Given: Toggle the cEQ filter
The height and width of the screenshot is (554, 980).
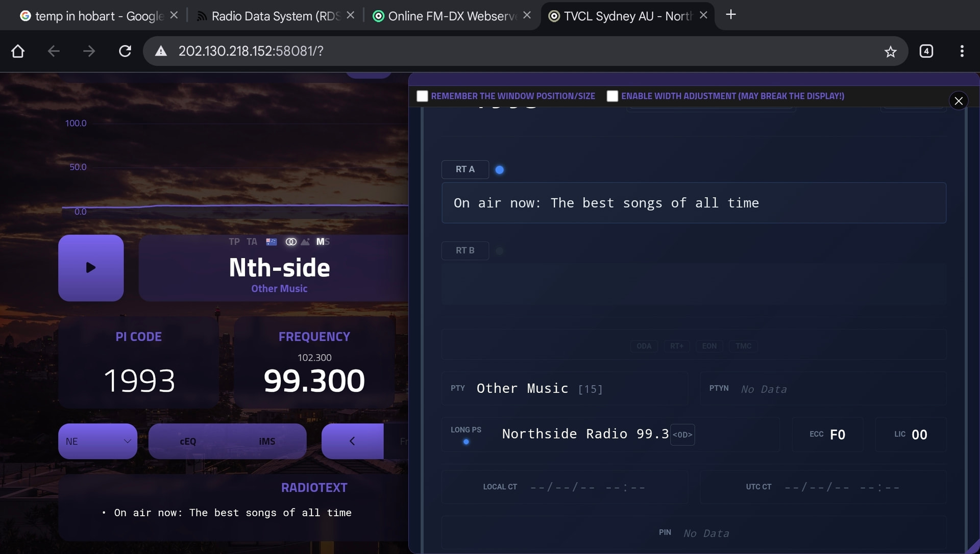Looking at the screenshot, I should point(188,441).
